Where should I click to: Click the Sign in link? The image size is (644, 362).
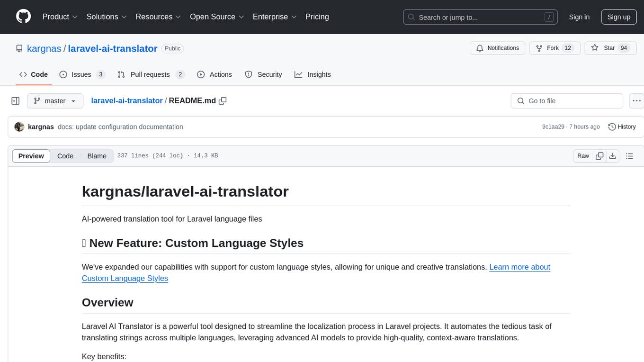click(x=579, y=17)
